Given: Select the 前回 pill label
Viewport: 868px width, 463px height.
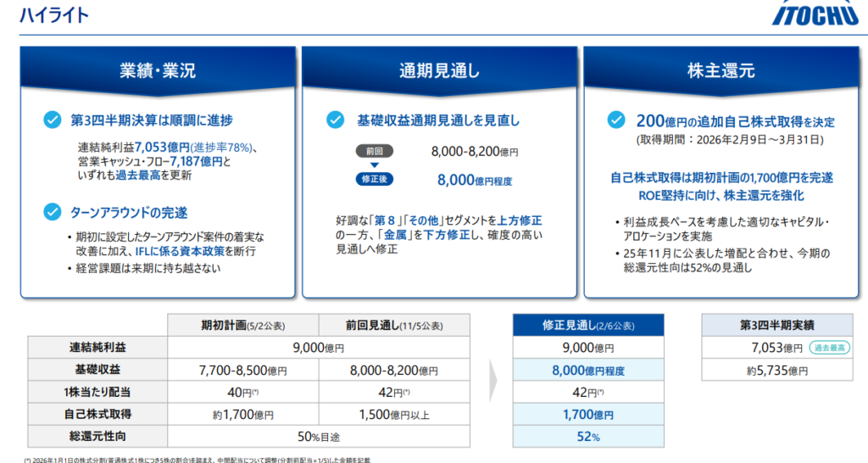Looking at the screenshot, I should (x=374, y=152).
